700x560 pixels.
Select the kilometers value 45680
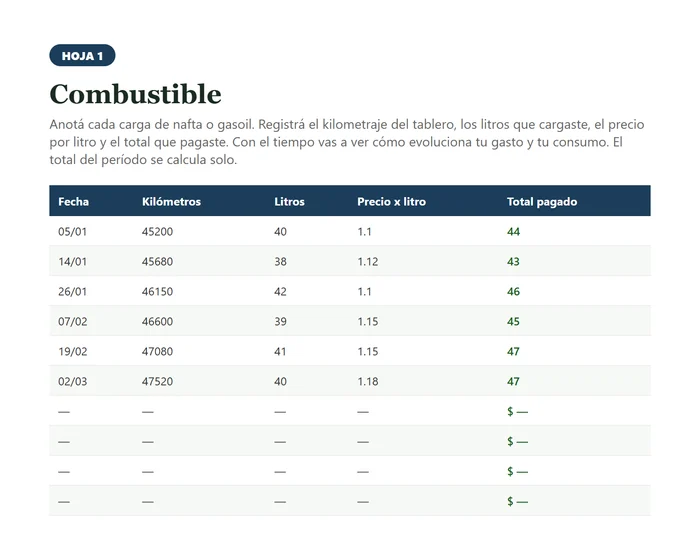tap(157, 261)
